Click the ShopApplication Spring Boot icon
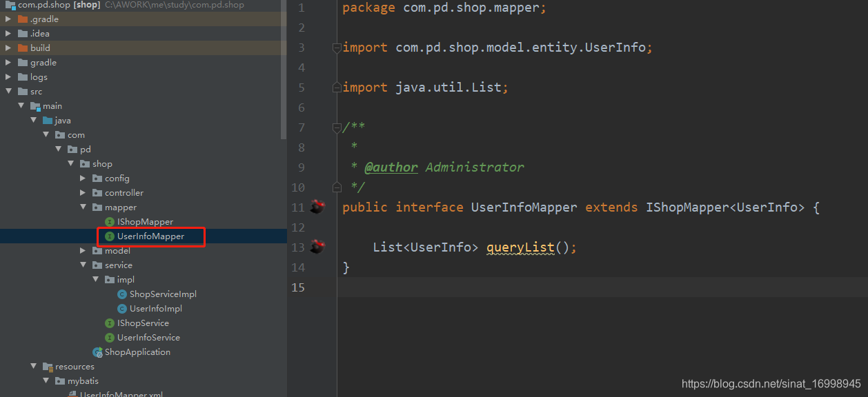Image resolution: width=868 pixels, height=397 pixels. pyautogui.click(x=97, y=352)
